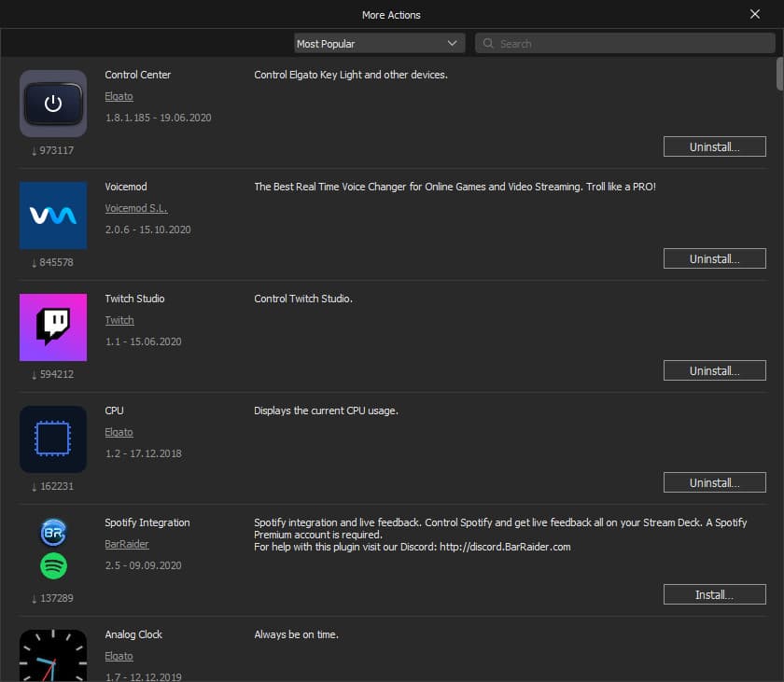Screen dimensions: 784x682
Task: Click the Twitch Studio plugin icon
Action: click(x=53, y=327)
